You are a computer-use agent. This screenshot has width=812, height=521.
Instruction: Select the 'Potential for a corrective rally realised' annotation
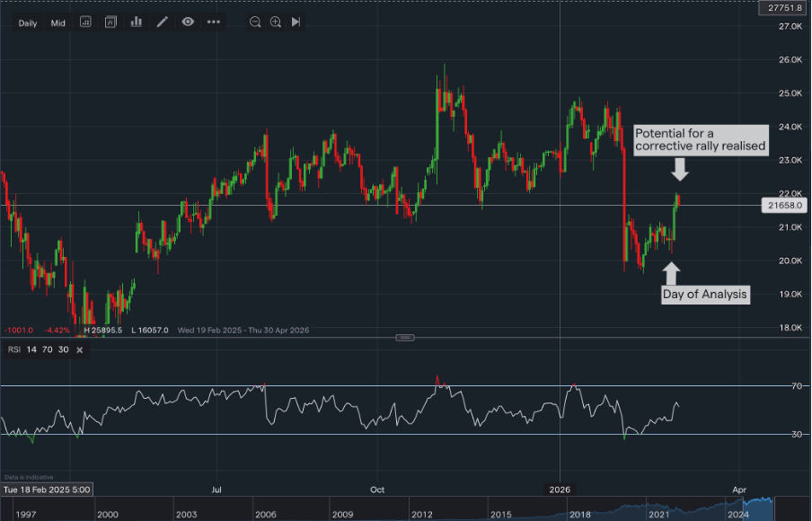tap(701, 139)
